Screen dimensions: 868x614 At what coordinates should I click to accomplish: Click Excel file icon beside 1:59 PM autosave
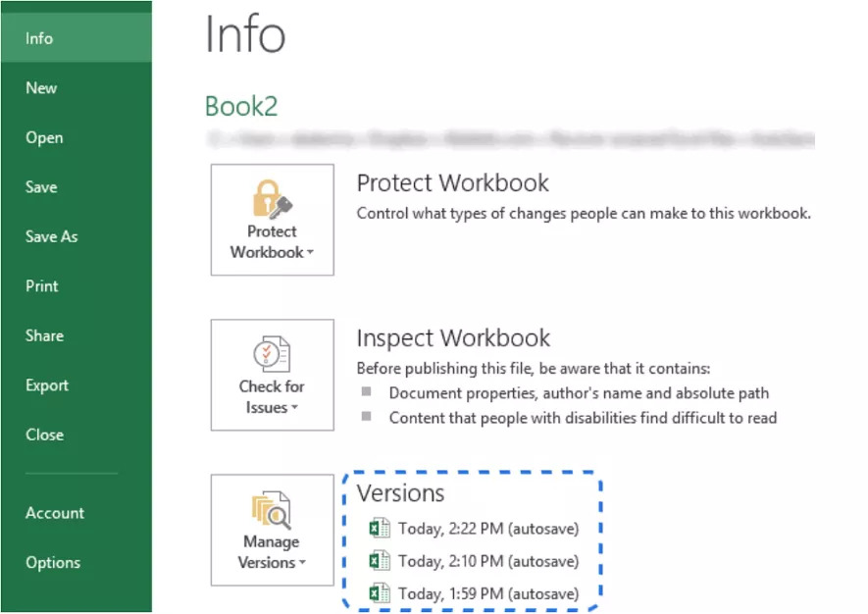click(379, 593)
